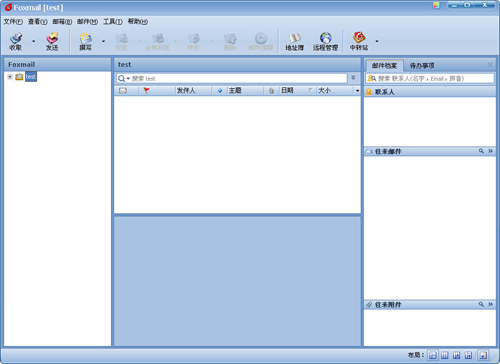The height and width of the screenshot is (364, 500).
Task: Click the attachment paperclip column header
Action: [271, 90]
